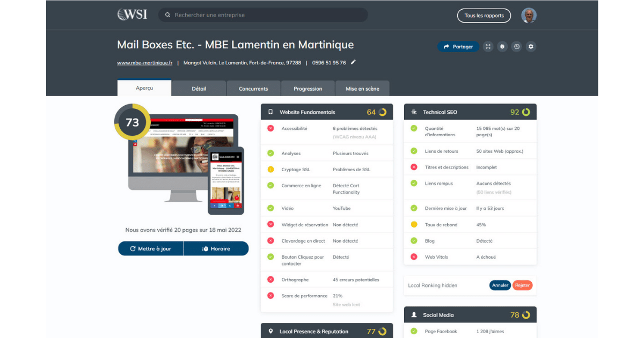Click the Tous les rapports button

click(x=484, y=16)
